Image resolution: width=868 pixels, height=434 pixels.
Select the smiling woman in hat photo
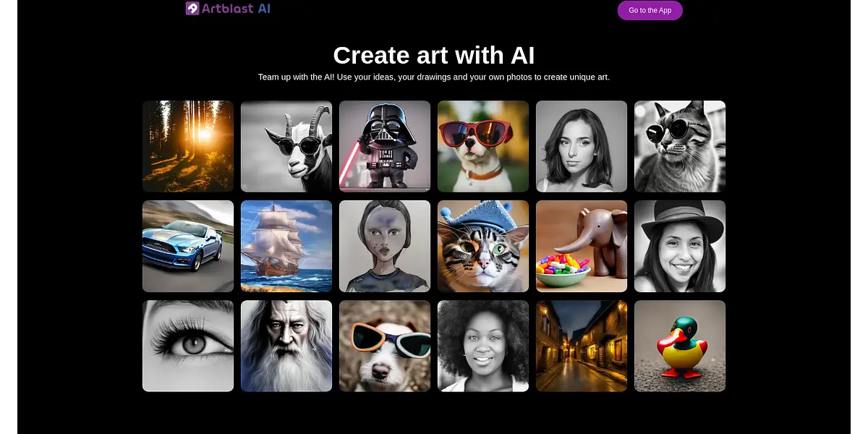680,246
